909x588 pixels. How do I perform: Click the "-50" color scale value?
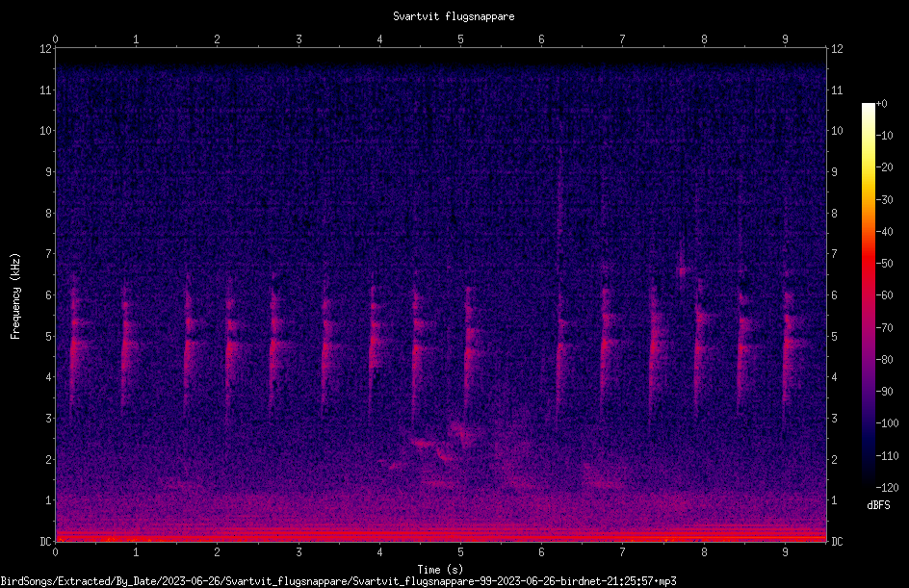pos(885,264)
